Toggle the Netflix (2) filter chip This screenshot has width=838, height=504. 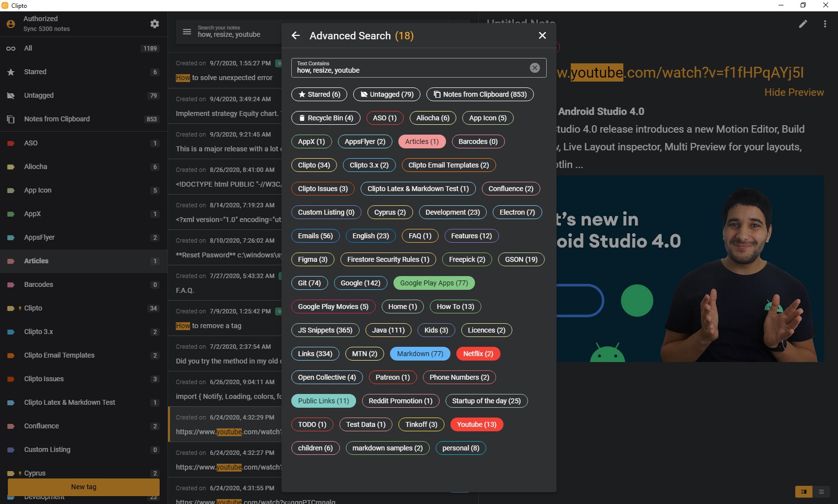pos(478,354)
